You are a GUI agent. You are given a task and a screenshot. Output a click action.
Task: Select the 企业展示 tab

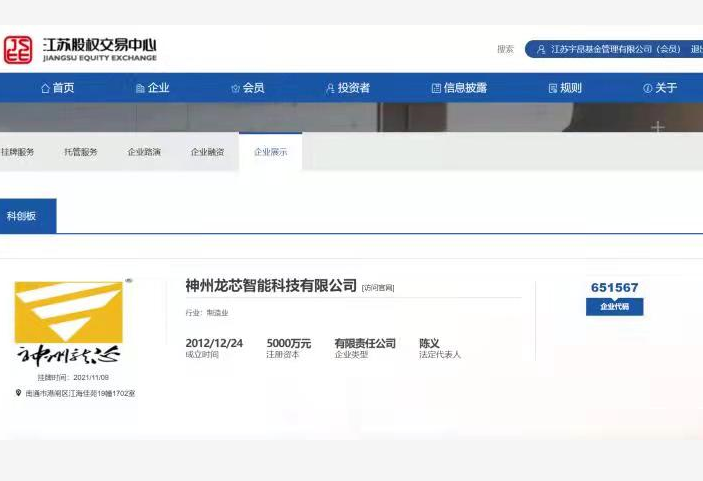270,152
